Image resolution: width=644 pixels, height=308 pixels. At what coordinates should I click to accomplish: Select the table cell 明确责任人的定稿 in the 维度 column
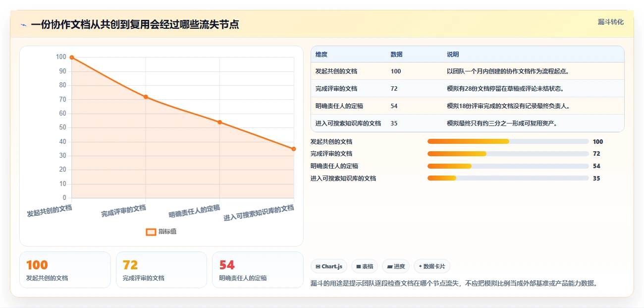pos(339,106)
